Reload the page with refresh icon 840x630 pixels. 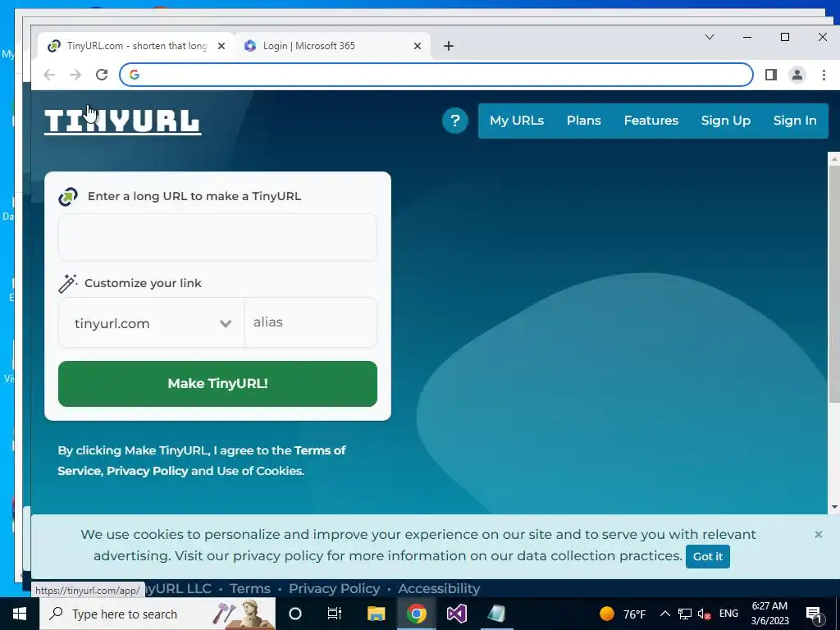(x=102, y=75)
